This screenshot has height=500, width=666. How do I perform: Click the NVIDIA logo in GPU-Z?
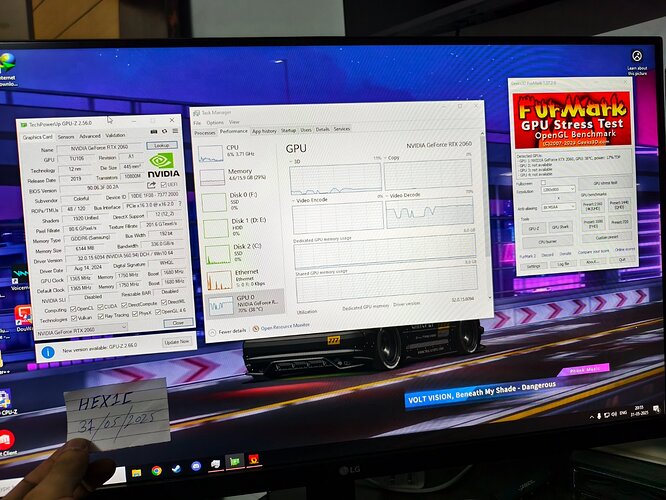tap(163, 166)
